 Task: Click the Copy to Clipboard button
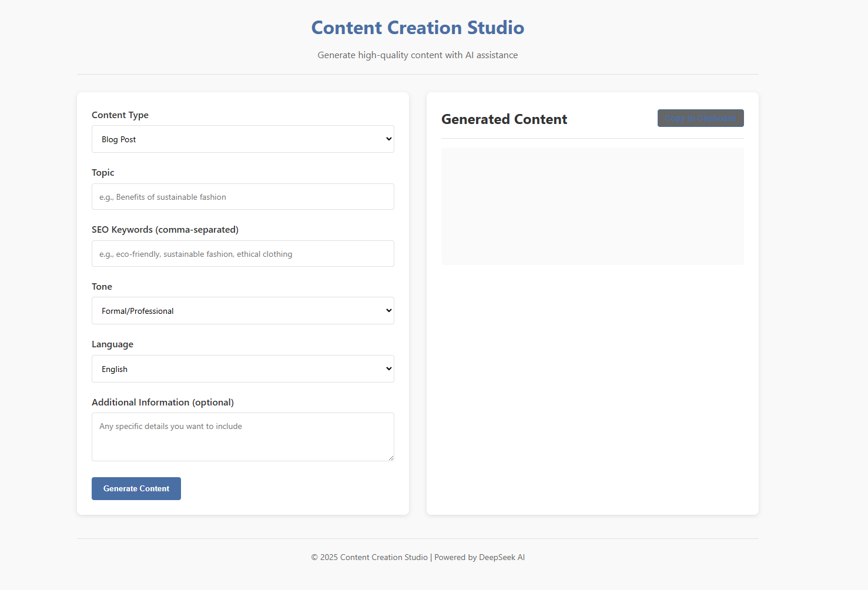point(700,118)
